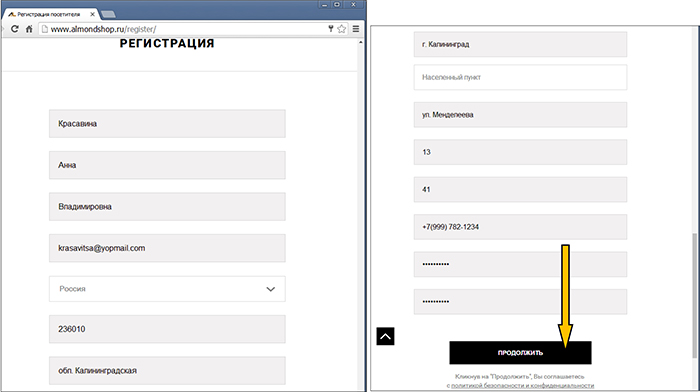This screenshot has width=700, height=392.
Task: Click the postal code field 236010
Action: (x=167, y=329)
